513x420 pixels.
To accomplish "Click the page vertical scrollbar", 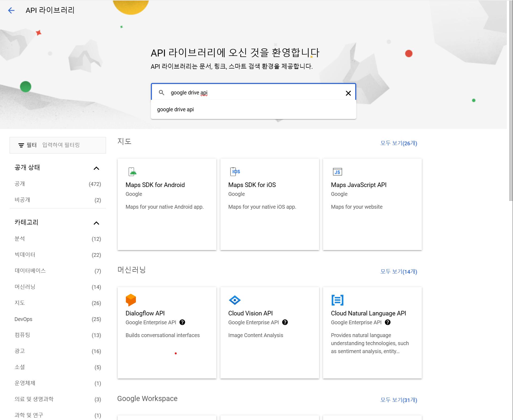I will coord(511,100).
